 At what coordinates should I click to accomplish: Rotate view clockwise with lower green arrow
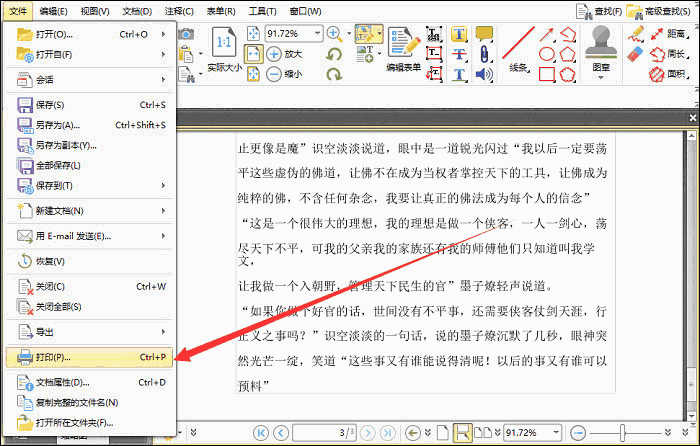pos(334,74)
